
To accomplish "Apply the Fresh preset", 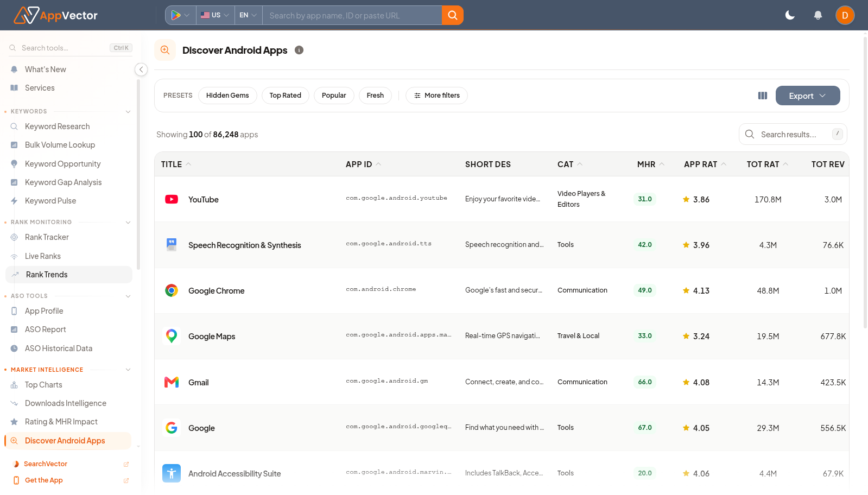I will 375,96.
